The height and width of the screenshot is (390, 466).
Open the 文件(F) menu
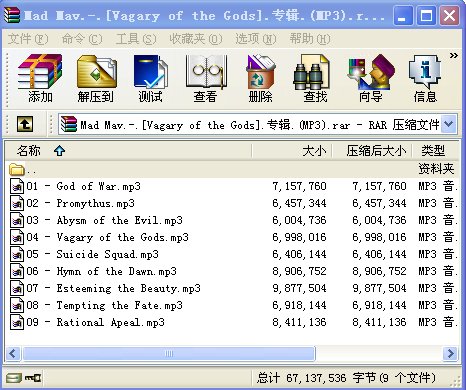pyautogui.click(x=28, y=39)
